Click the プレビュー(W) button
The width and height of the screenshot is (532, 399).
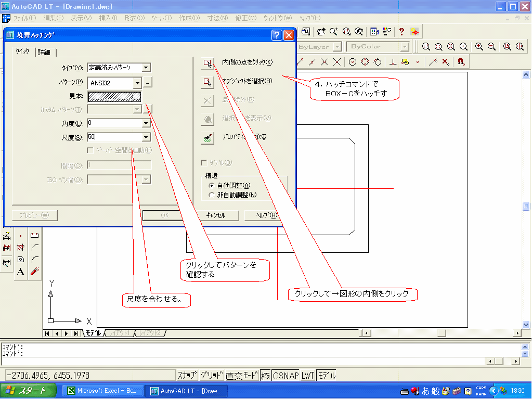[34, 215]
